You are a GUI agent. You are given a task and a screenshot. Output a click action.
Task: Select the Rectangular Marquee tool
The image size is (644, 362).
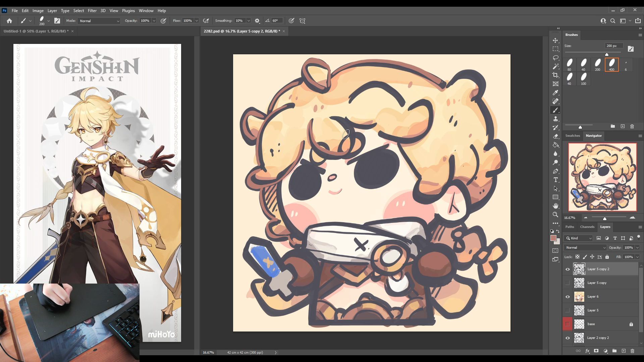tap(555, 49)
